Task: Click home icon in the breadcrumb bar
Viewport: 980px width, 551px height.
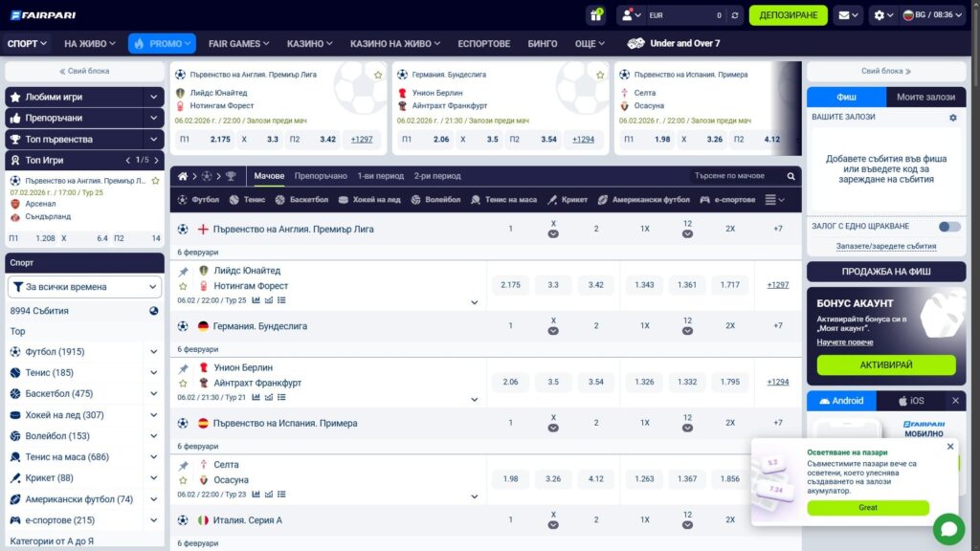Action: [184, 176]
